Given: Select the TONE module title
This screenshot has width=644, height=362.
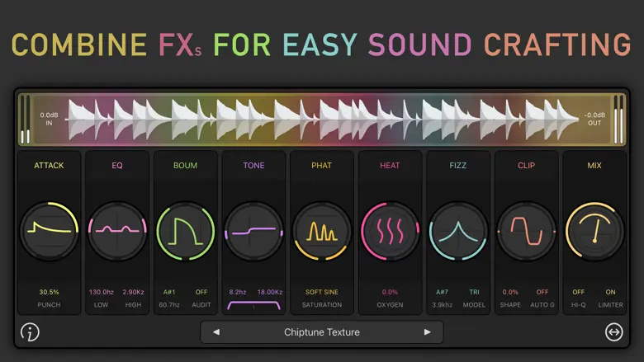Looking at the screenshot, I should click(253, 165).
